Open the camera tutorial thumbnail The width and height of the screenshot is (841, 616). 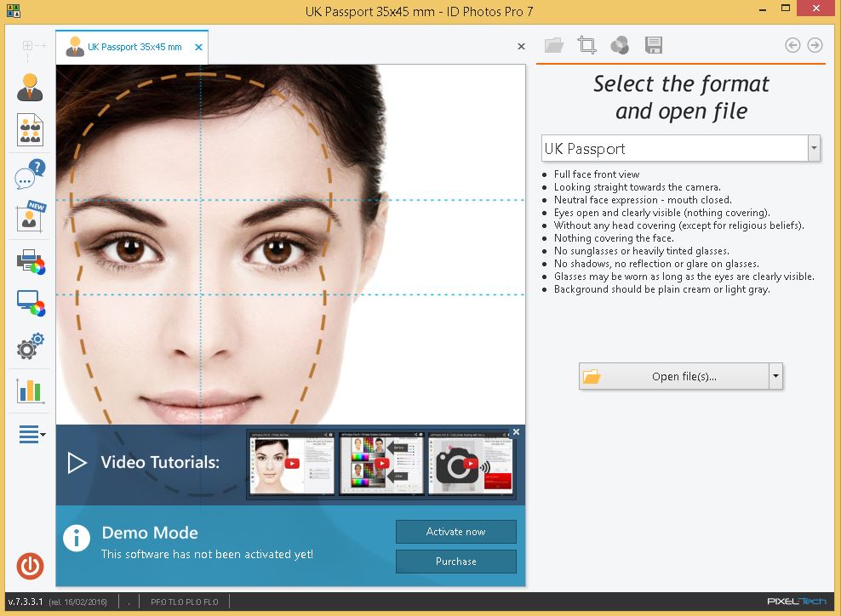(x=471, y=465)
